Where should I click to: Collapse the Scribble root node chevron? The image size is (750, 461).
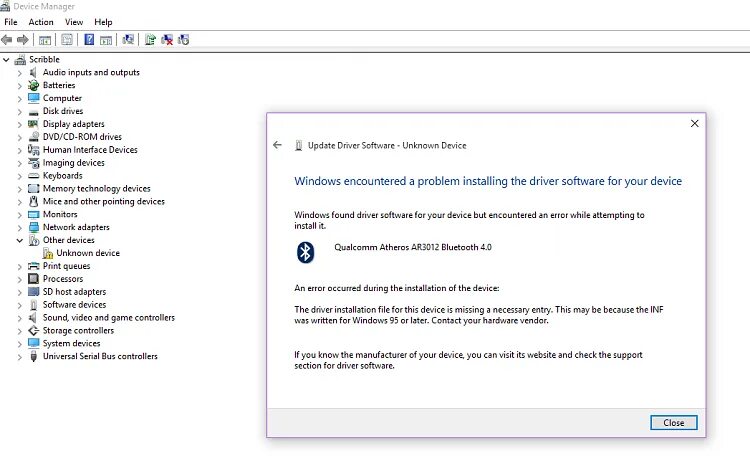(6, 60)
